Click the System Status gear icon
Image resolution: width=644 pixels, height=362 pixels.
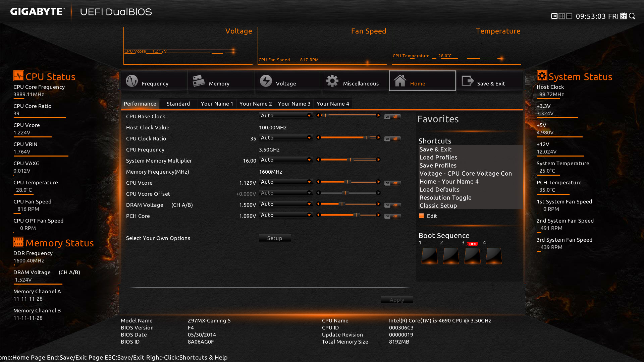pyautogui.click(x=542, y=76)
